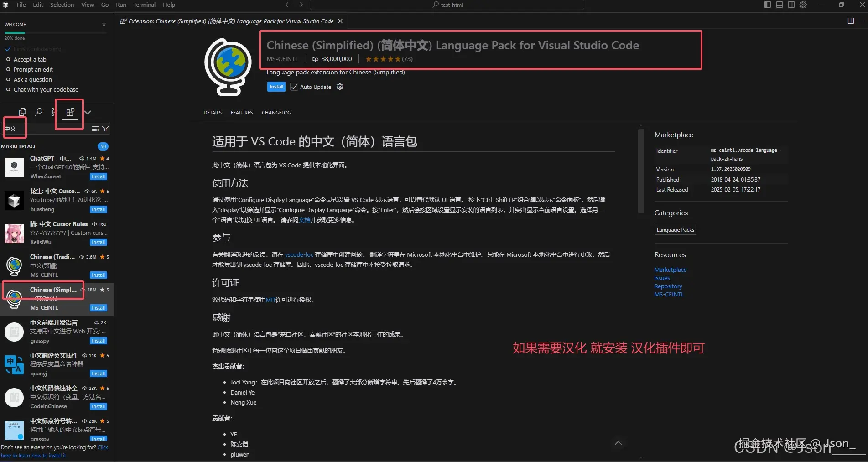This screenshot has height=462, width=868.
Task: Open the Selection menu
Action: [62, 5]
